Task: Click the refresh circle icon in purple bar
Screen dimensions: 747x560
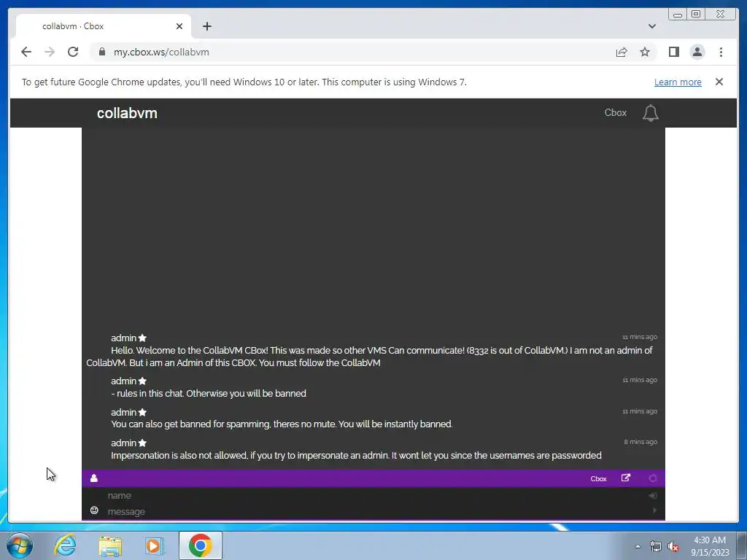Action: pyautogui.click(x=653, y=478)
